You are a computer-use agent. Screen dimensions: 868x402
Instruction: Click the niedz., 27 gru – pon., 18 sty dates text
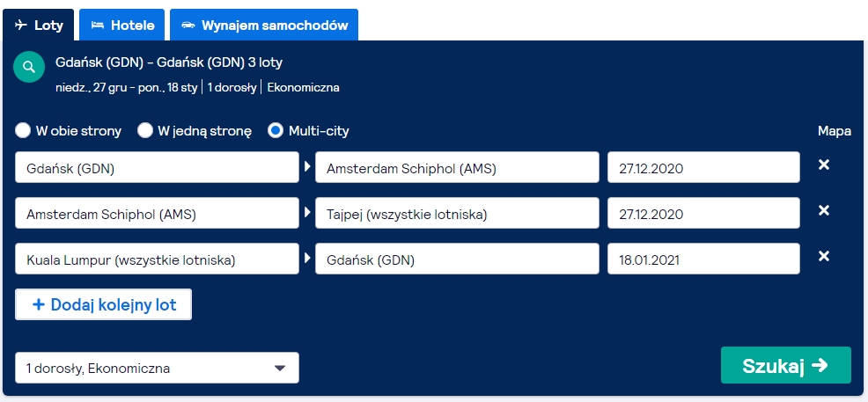click(127, 87)
